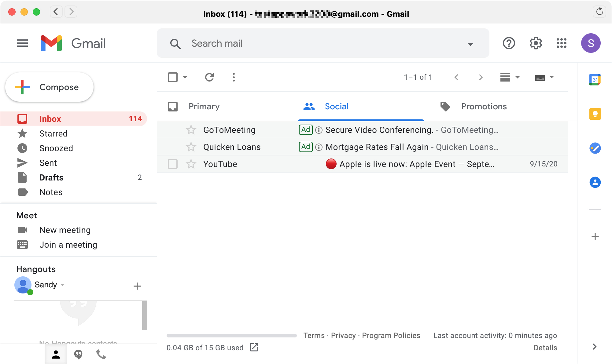Open account activity Details link
Screen dimensions: 612x364
point(545,348)
